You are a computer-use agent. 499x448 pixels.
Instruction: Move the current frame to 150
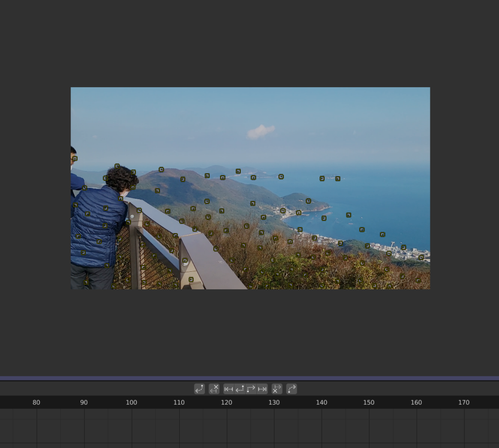point(369,402)
